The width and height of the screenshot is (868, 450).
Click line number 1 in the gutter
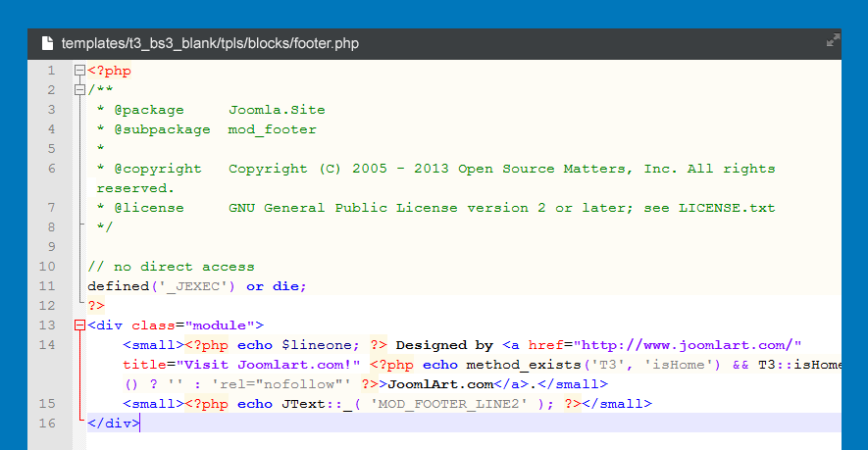coord(51,71)
